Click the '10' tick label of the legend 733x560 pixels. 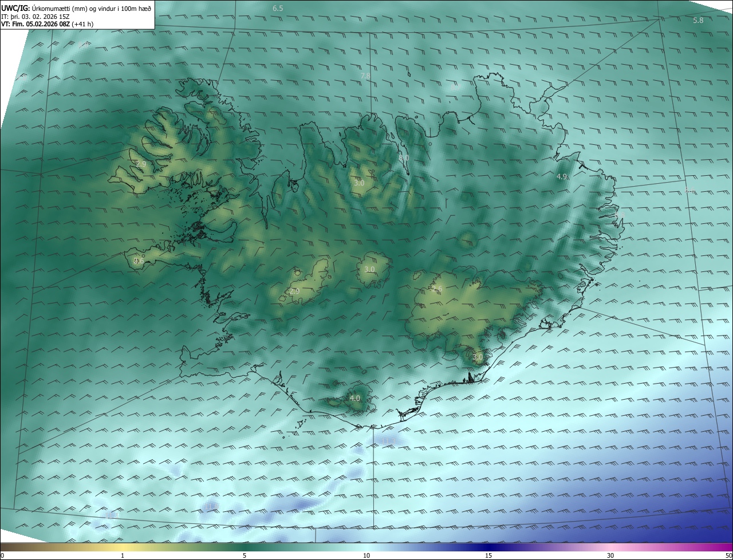pos(366,555)
